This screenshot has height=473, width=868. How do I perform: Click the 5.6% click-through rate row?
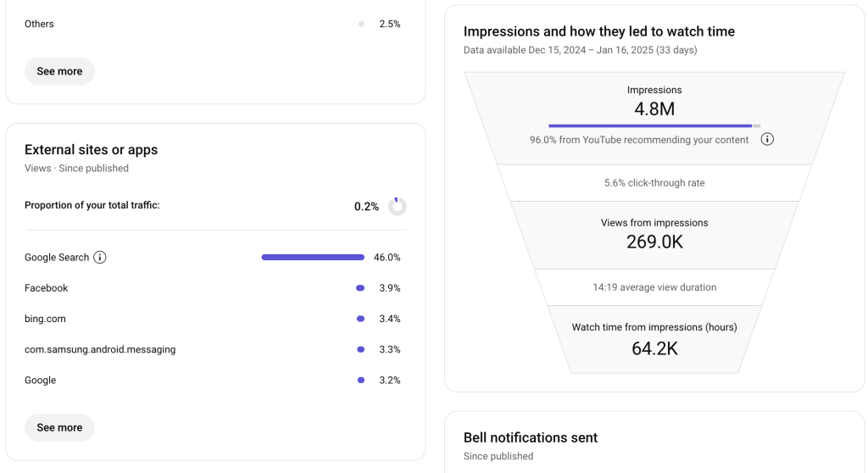654,183
